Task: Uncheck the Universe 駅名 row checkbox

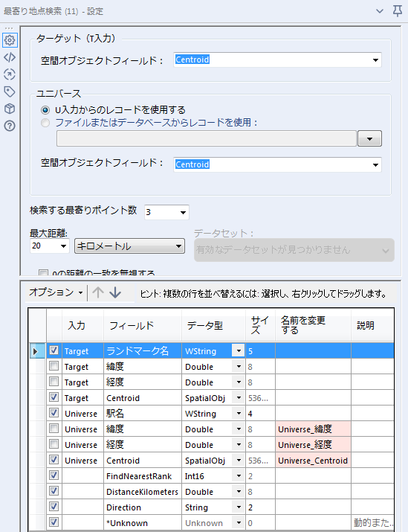Action: [x=54, y=412]
